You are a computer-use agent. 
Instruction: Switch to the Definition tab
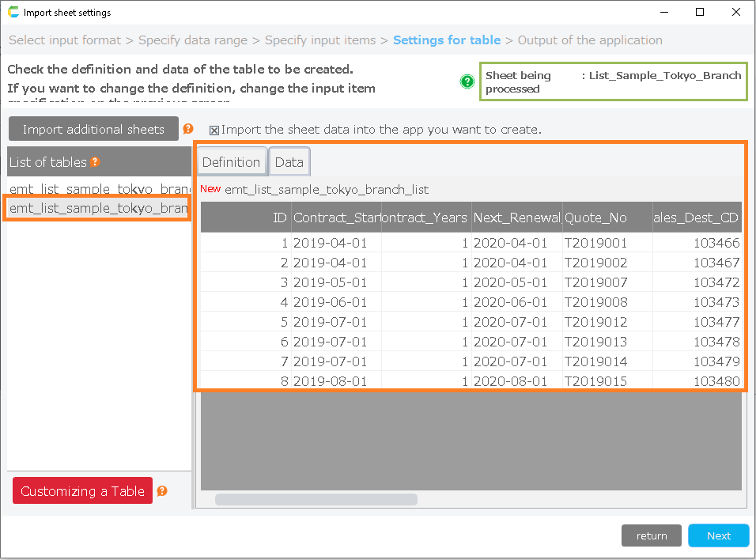point(231,162)
